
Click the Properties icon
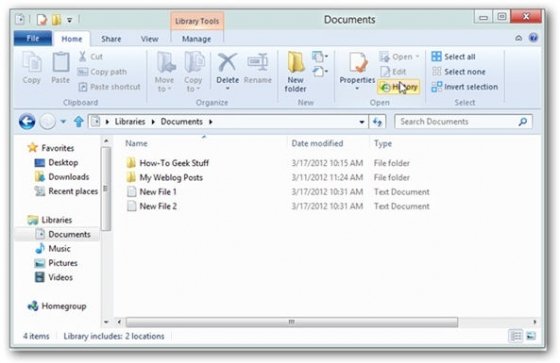coord(357,63)
